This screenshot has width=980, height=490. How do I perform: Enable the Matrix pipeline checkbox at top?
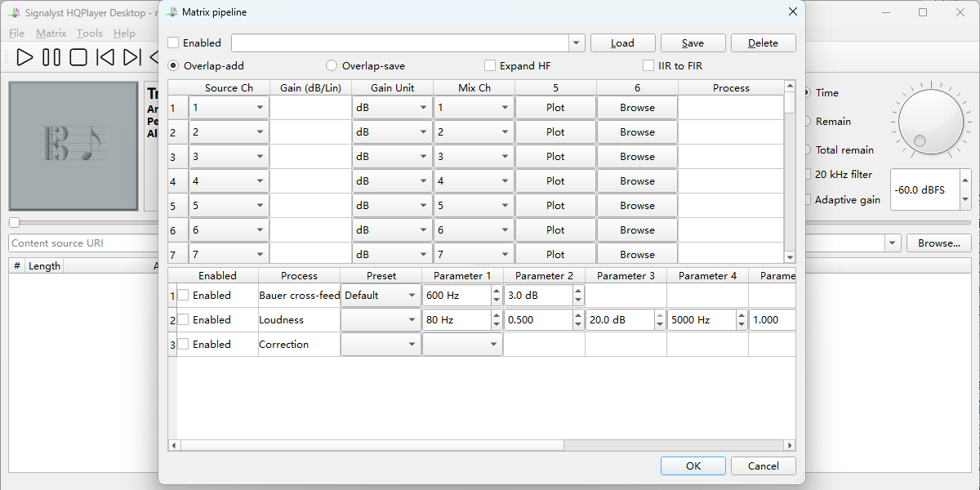click(173, 43)
